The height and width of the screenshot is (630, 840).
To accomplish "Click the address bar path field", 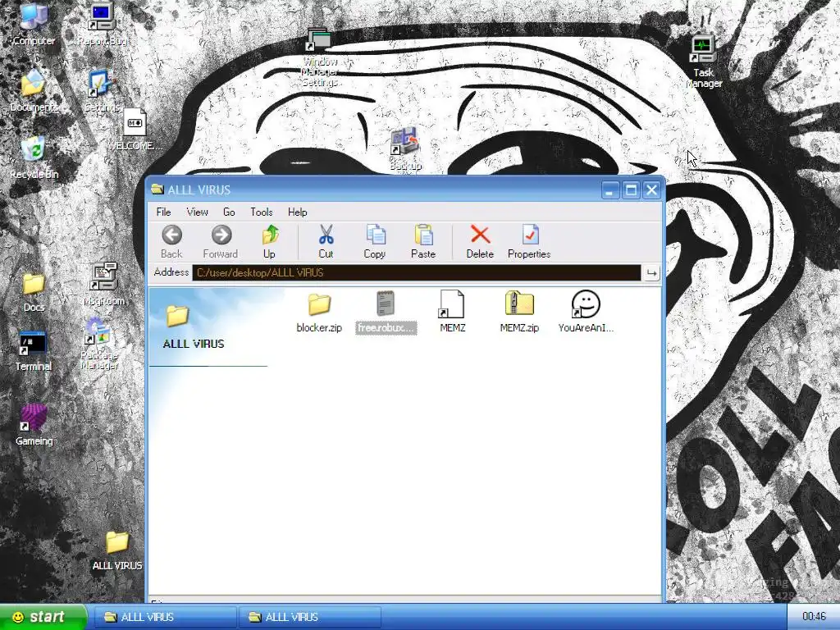I will [416, 272].
